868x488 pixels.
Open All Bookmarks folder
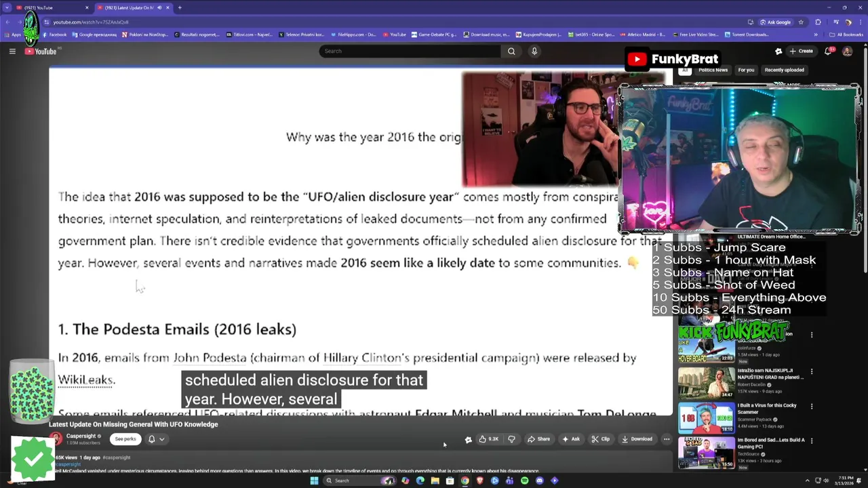[x=846, y=35]
